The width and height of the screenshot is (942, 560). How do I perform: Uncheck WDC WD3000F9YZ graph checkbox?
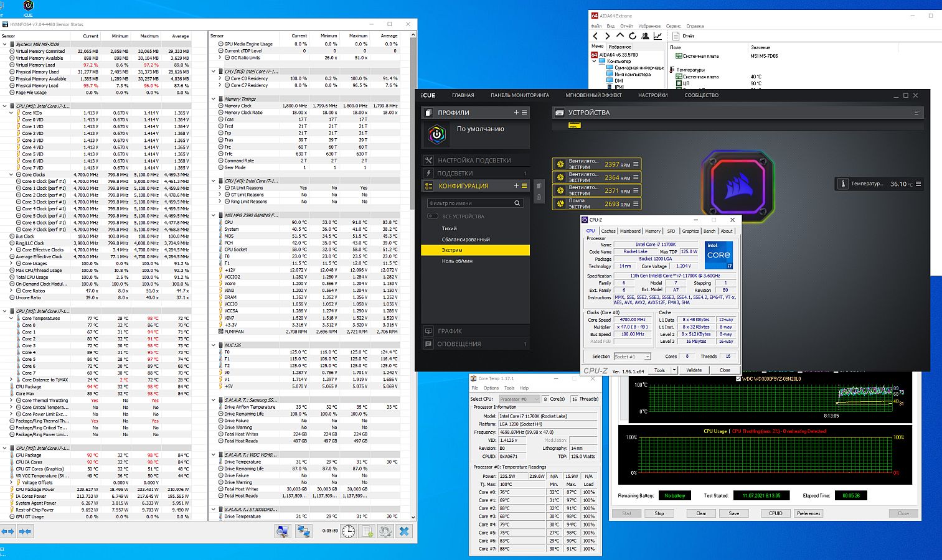click(x=738, y=378)
